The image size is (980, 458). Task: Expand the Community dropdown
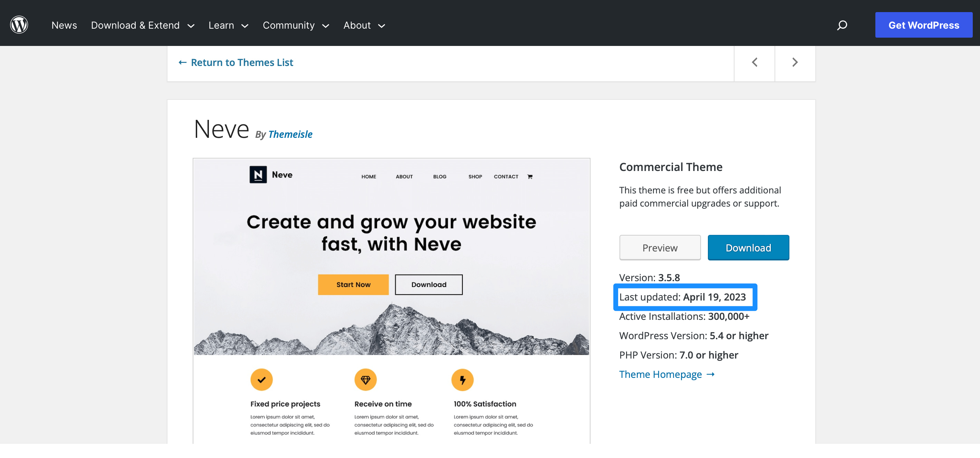[x=326, y=26]
